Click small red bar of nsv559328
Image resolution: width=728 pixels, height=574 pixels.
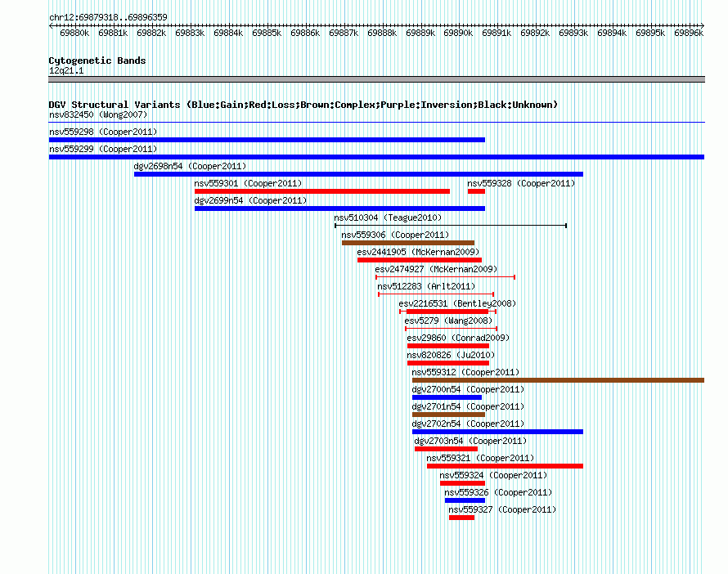click(x=476, y=191)
